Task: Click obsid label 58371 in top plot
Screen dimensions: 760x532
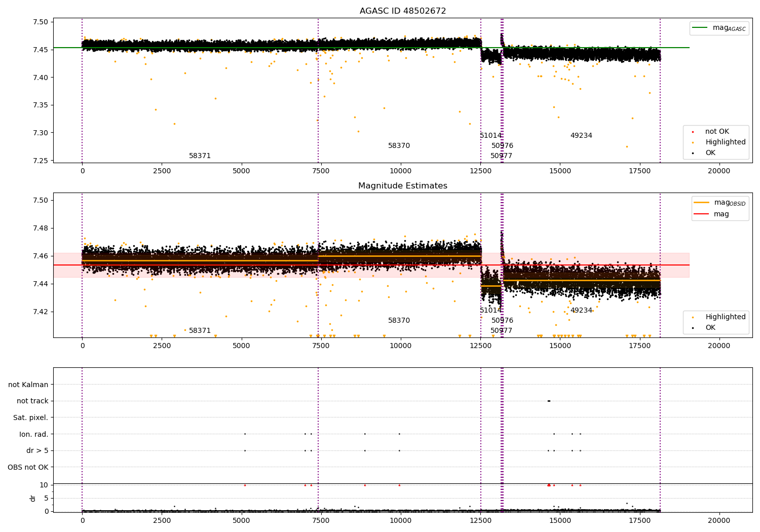Action: [x=200, y=156]
